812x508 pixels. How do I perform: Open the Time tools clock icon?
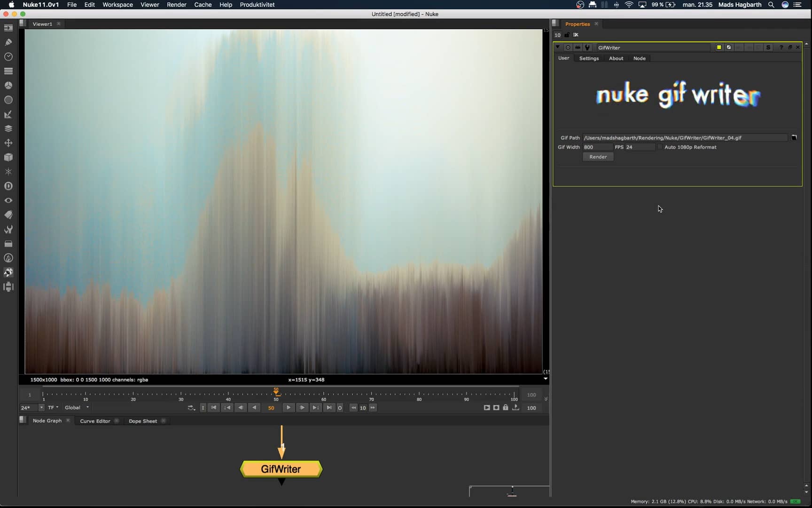(8, 56)
